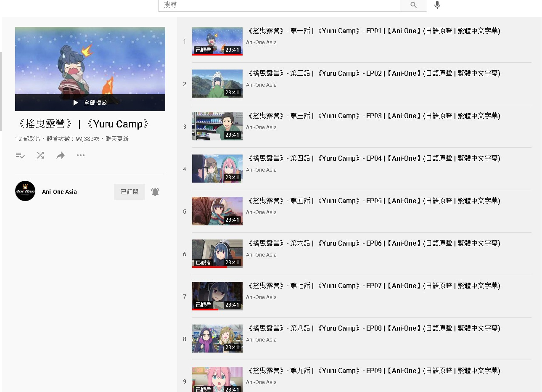Click the EP05 video thumbnail

click(217, 211)
